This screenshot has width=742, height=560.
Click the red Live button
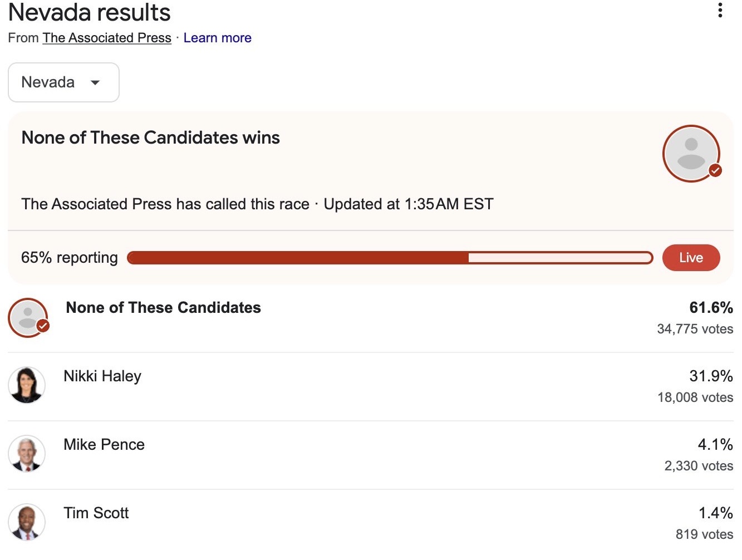click(x=691, y=258)
